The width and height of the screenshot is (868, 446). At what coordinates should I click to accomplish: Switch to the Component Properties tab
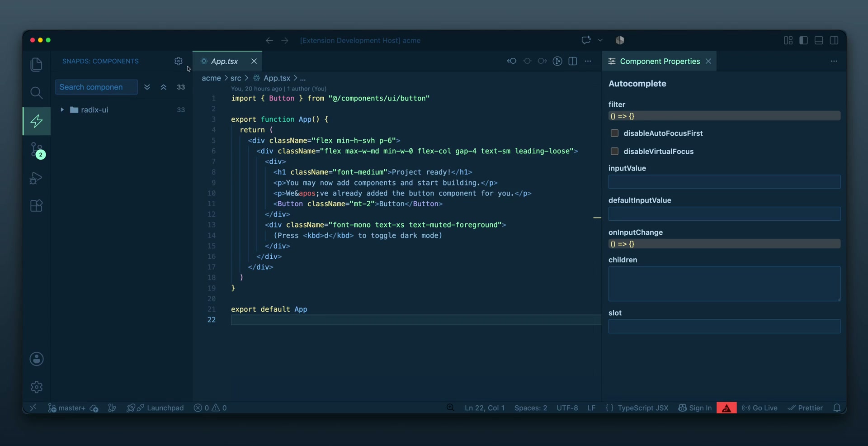(x=660, y=61)
